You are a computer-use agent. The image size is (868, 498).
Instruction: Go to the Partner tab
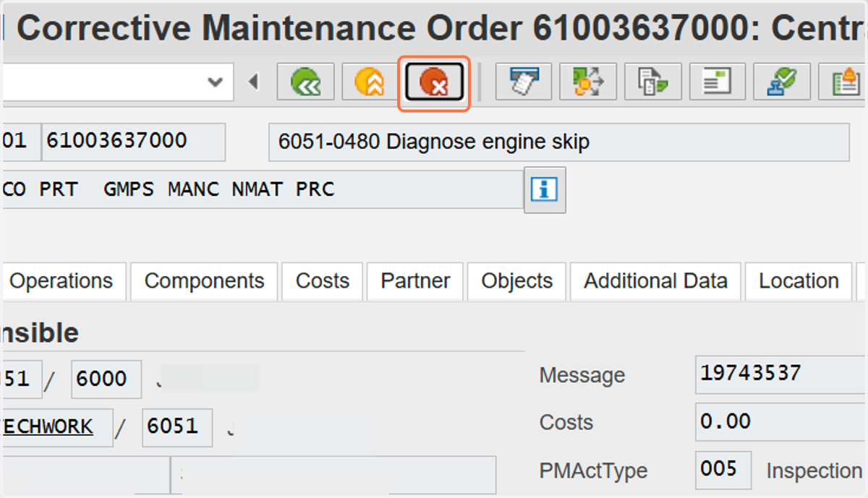416,281
